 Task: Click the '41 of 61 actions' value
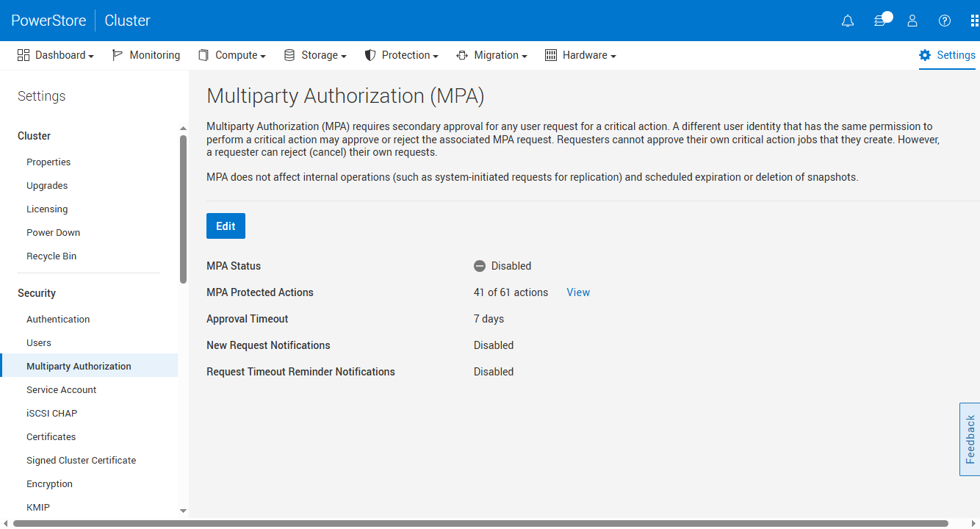tap(511, 292)
